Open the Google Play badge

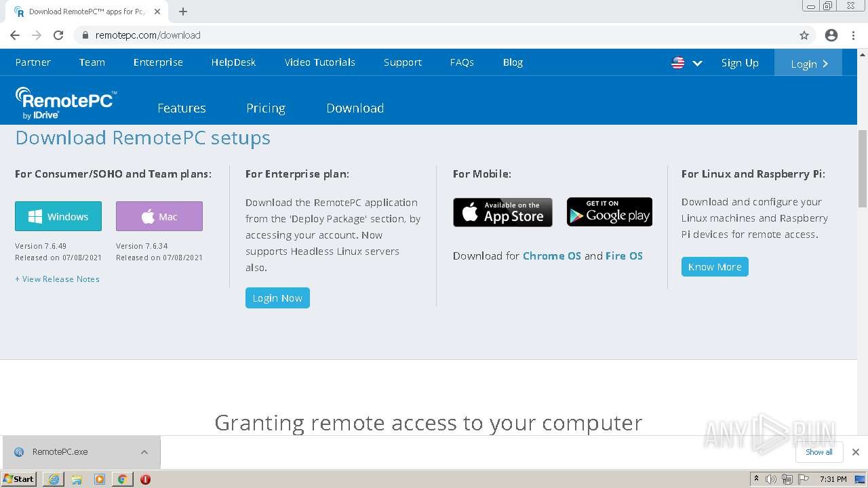tap(610, 212)
